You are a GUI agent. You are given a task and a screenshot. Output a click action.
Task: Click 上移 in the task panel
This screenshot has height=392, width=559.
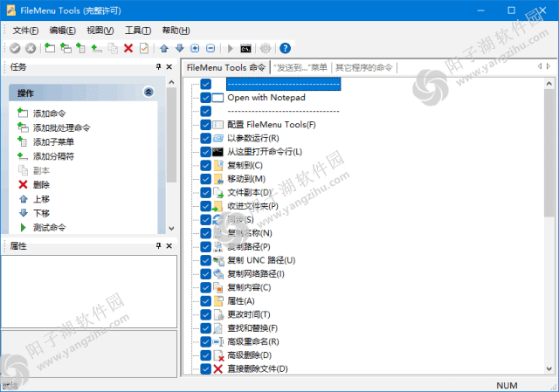41,199
